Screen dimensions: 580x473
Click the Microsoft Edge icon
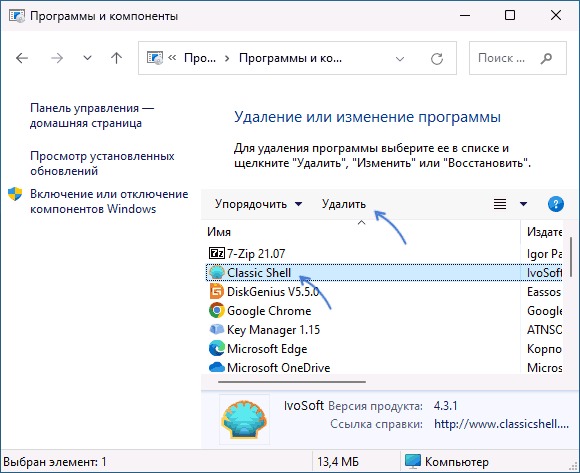coord(217,349)
